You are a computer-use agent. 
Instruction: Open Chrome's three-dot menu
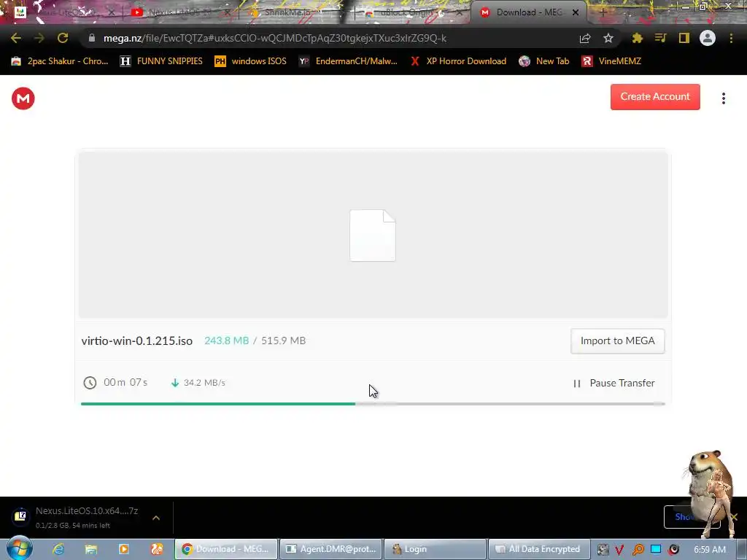(x=731, y=38)
